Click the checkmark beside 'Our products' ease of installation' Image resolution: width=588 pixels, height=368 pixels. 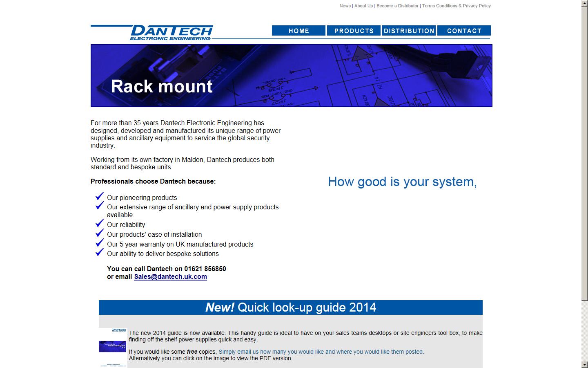pyautogui.click(x=99, y=233)
